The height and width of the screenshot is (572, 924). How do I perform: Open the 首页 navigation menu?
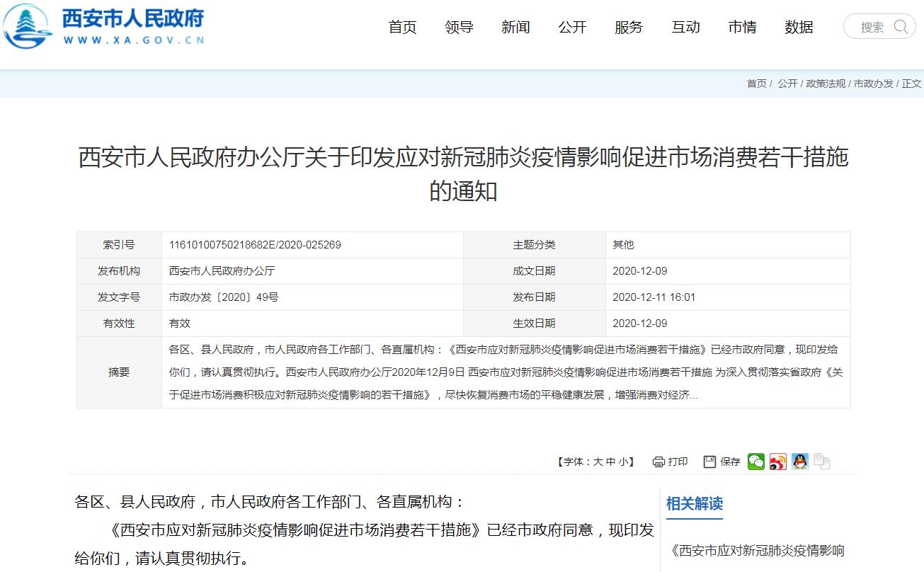coord(402,27)
